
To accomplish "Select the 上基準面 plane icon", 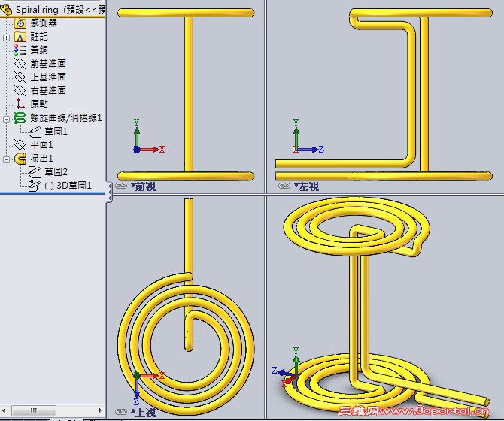I will pos(20,77).
